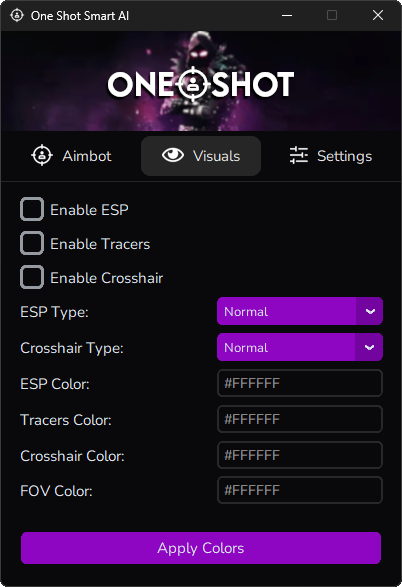The height and width of the screenshot is (587, 402).
Task: Click the eye icon on Visuals tab
Action: tap(173, 155)
